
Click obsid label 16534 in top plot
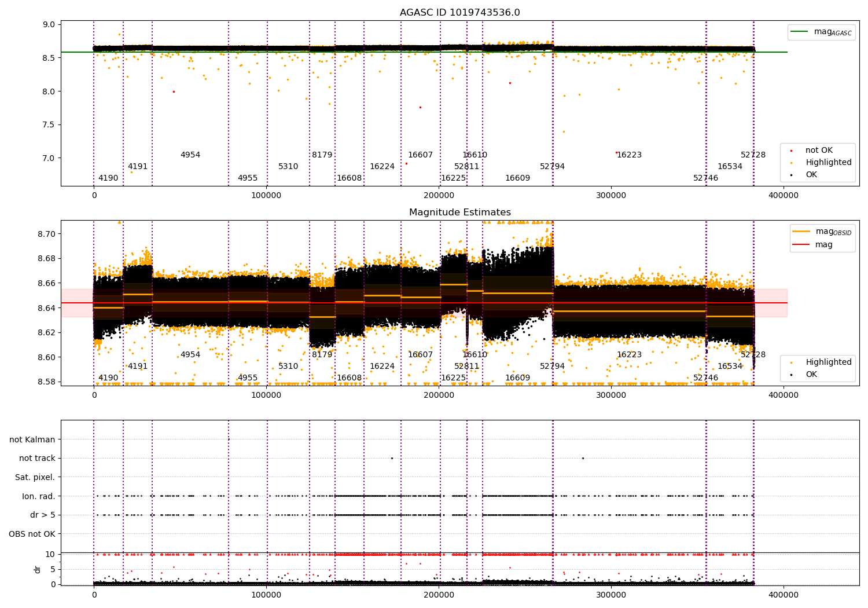(730, 166)
